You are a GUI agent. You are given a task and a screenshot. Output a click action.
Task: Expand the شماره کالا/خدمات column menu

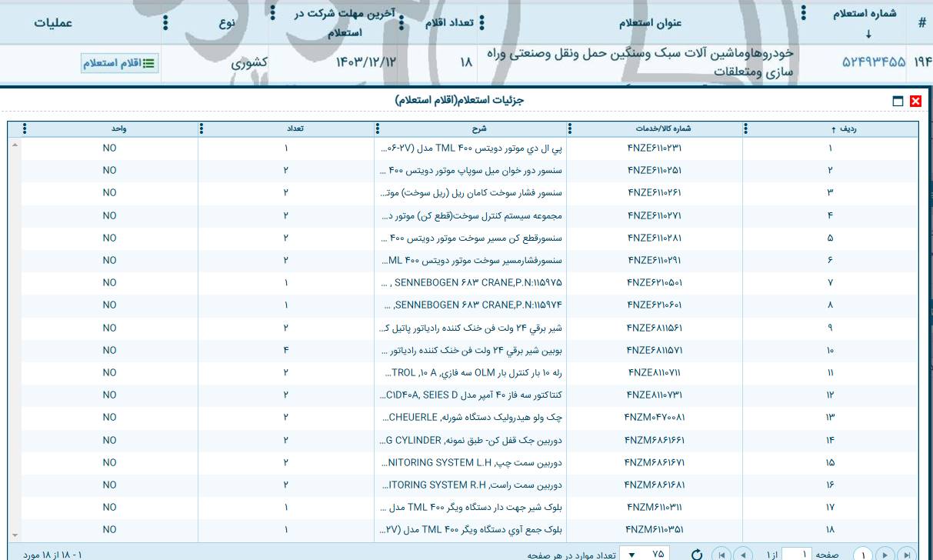click(x=569, y=128)
